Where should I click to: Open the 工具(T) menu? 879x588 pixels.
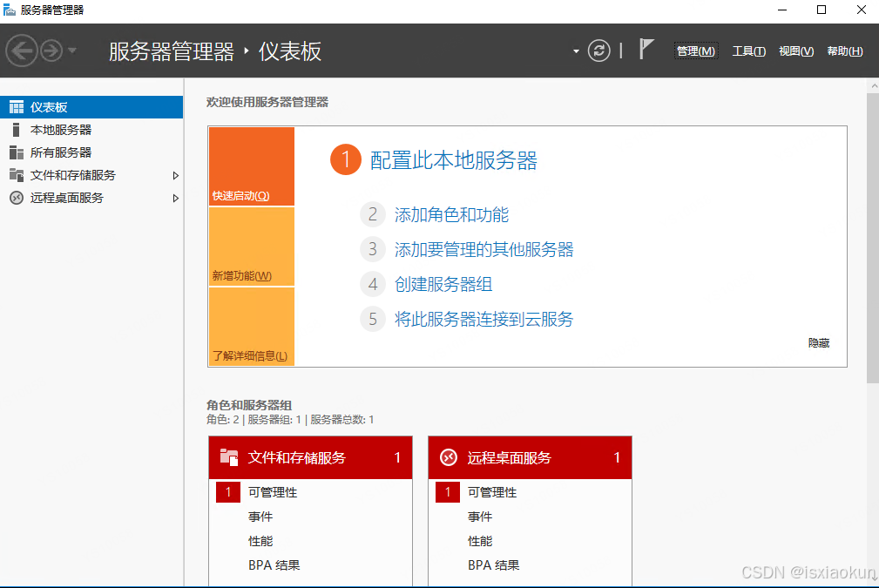pos(748,51)
